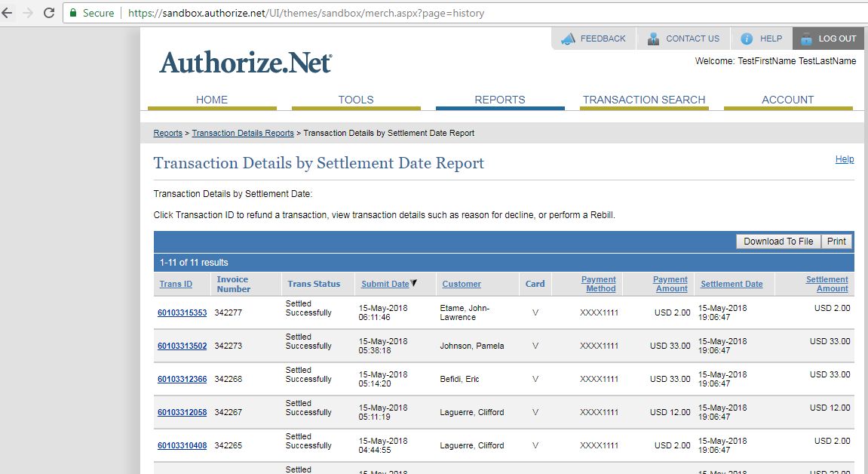Click the Submit Date sort arrow

coord(413,283)
